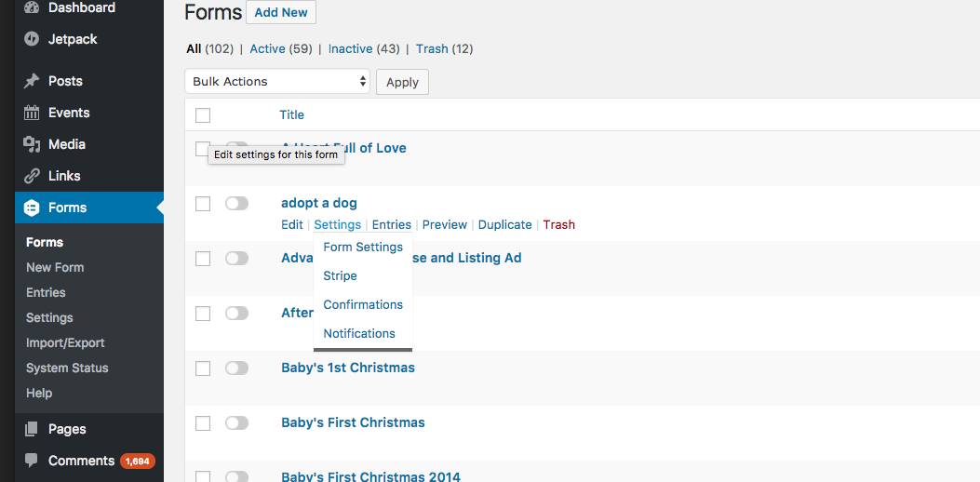This screenshot has height=482, width=980.
Task: Enable the Baby's First Christmas form toggle
Action: [x=237, y=423]
